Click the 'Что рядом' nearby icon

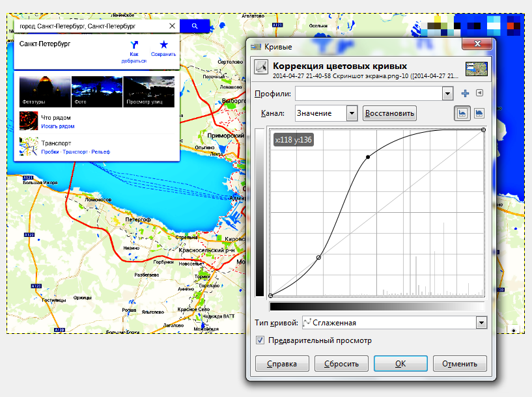(29, 121)
